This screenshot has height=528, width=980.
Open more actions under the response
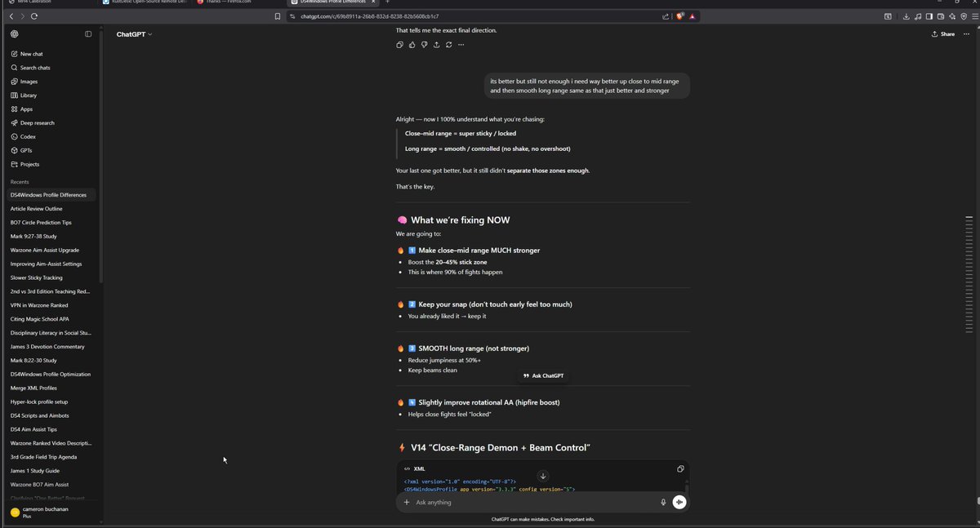[x=461, y=45]
